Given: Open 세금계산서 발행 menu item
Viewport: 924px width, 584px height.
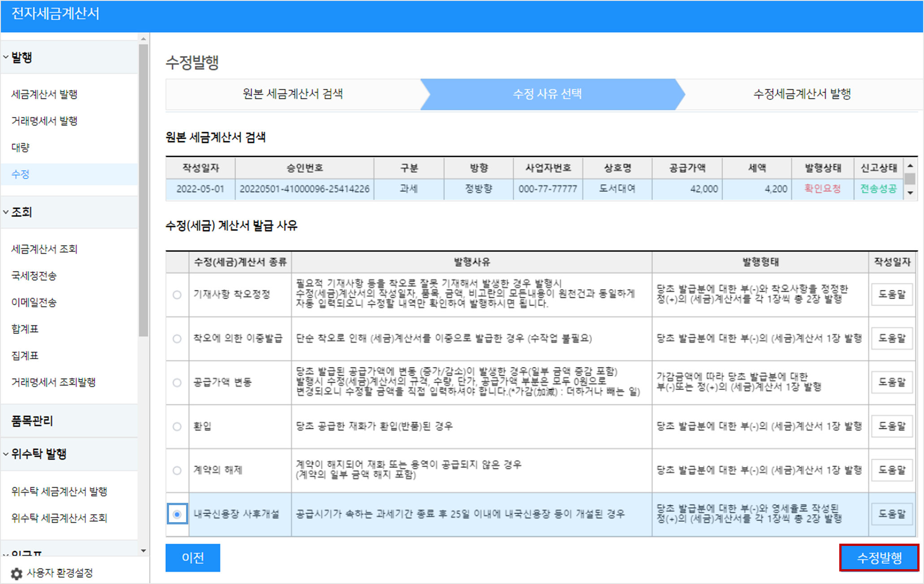Looking at the screenshot, I should 44,94.
